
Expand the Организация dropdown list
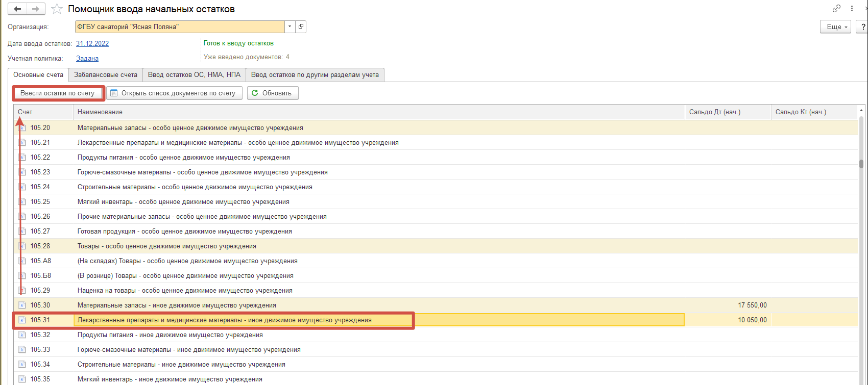290,27
